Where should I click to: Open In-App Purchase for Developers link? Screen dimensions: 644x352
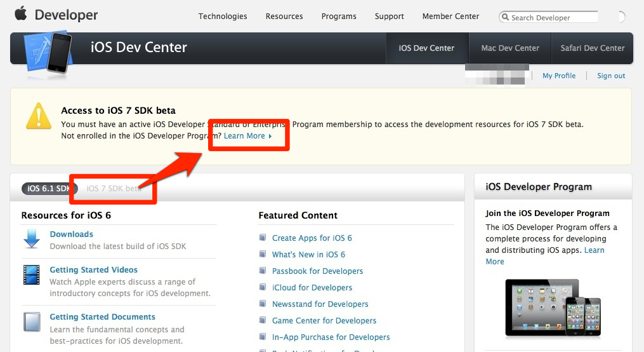tap(331, 337)
